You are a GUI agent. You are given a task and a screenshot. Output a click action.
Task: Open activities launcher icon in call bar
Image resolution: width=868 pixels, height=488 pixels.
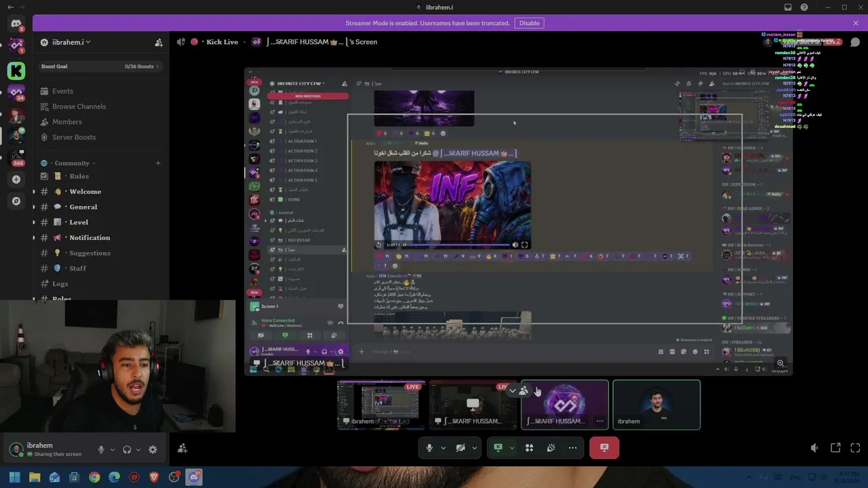pos(530,448)
